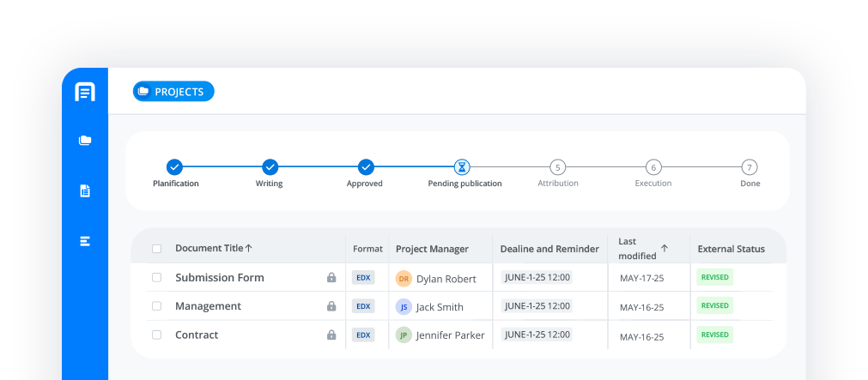Image resolution: width=868 pixels, height=380 pixels.
Task: Open the document icon in the sidebar
Action: click(85, 191)
